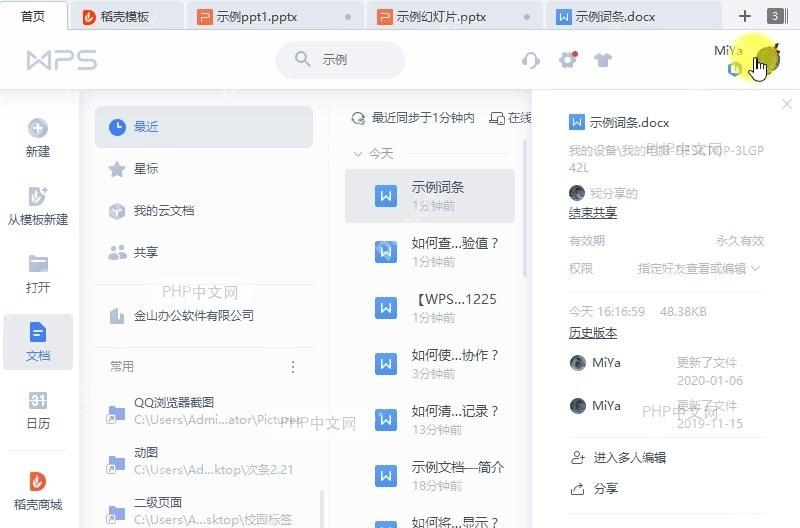Click MiYa version entry dated 2020-01-06
Screen dimensions: 800x528
point(667,371)
